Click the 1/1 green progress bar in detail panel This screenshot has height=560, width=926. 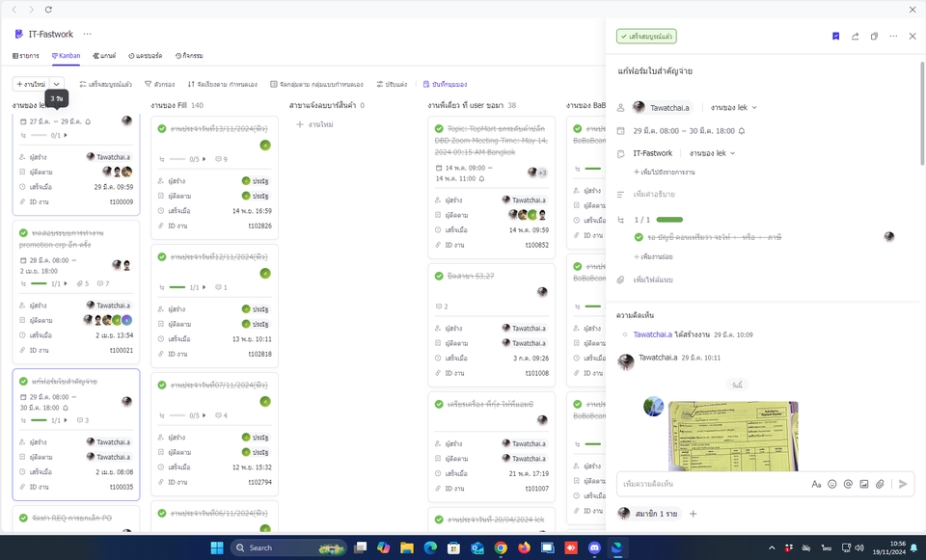(669, 220)
